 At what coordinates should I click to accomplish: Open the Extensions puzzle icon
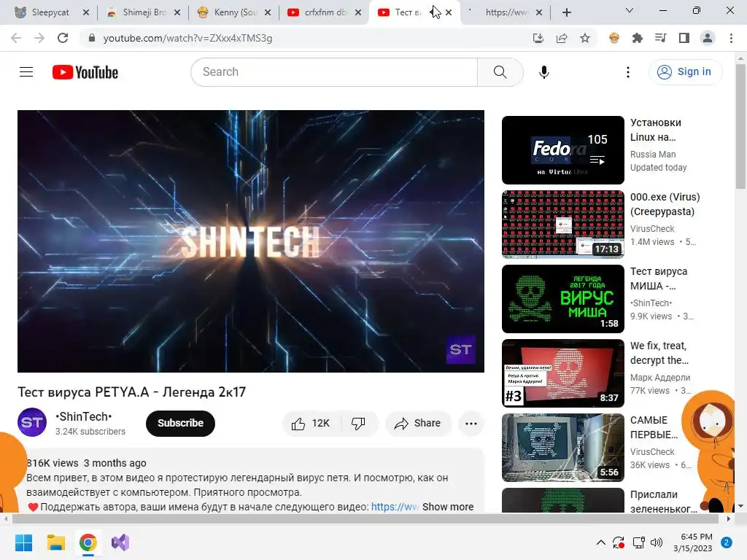[x=638, y=38]
